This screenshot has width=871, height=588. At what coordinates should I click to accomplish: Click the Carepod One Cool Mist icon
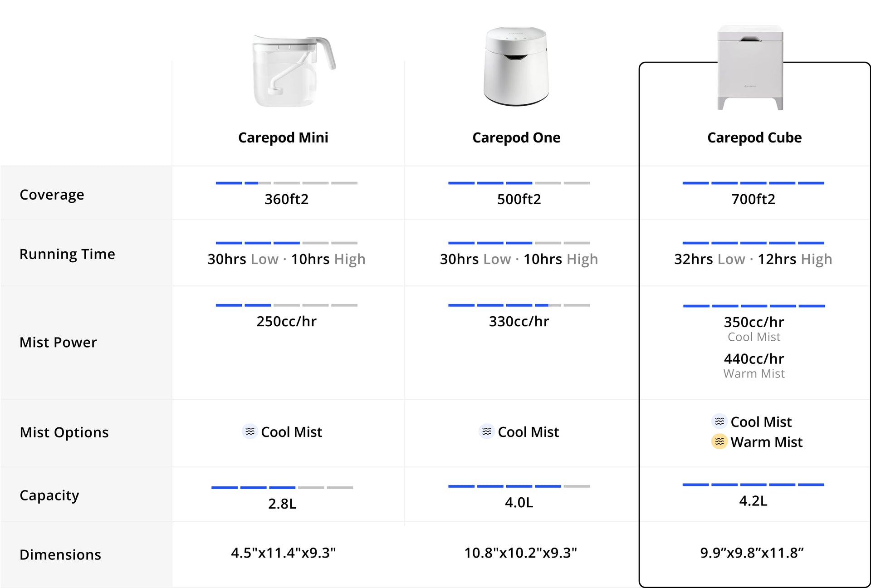[x=486, y=431]
